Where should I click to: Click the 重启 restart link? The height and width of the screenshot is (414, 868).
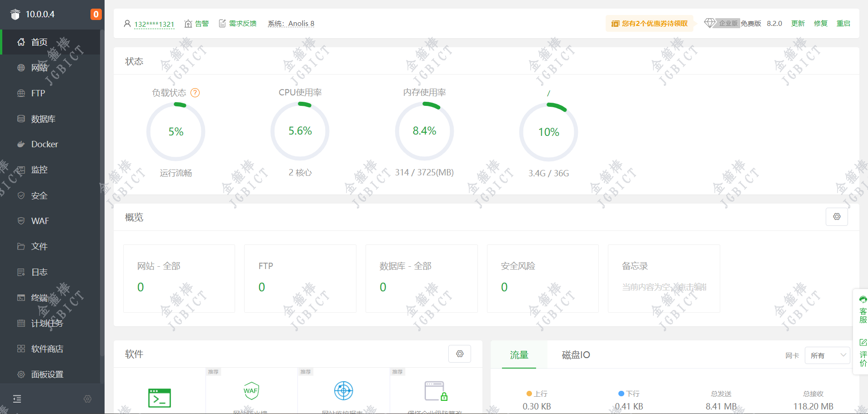click(843, 24)
